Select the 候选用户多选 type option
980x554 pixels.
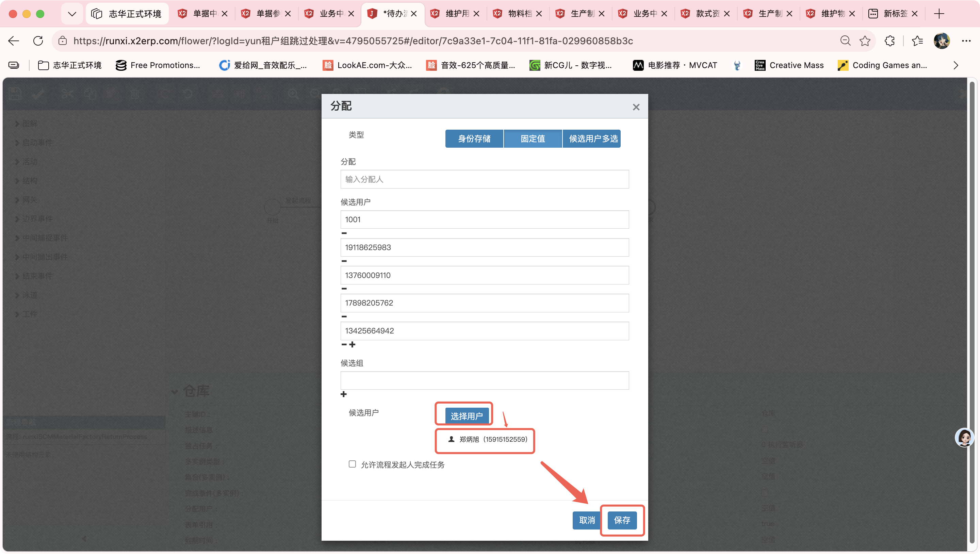pos(592,138)
